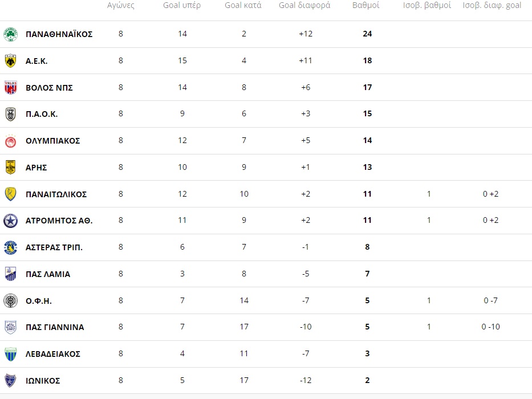This screenshot has height=399, width=532.
Task: Click the A.E.K. yellow eagle crest
Action: coord(10,61)
